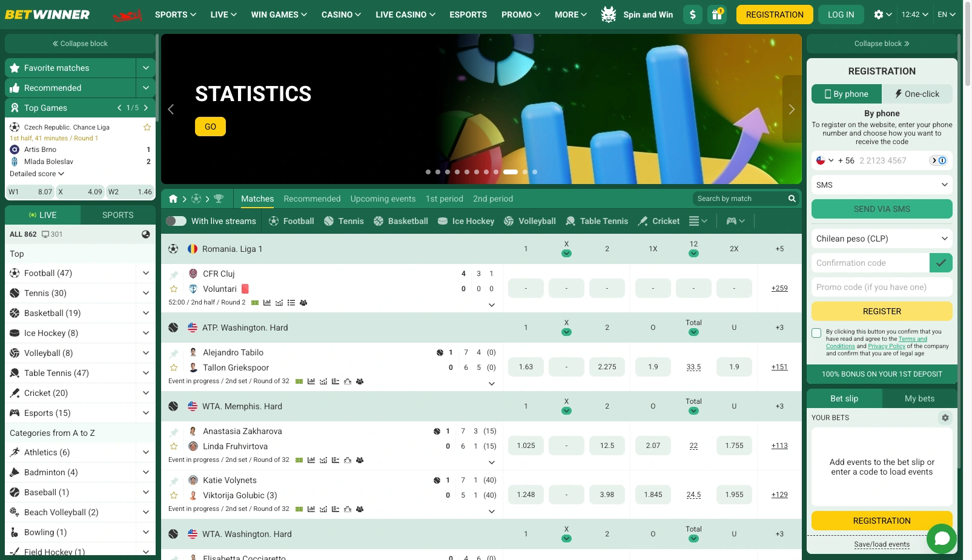The width and height of the screenshot is (972, 560).
Task: Go to the home breadcrumb icon
Action: [x=173, y=199]
